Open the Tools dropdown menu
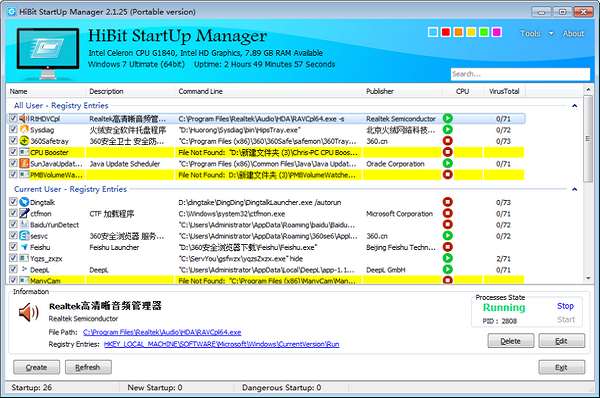 coord(536,34)
